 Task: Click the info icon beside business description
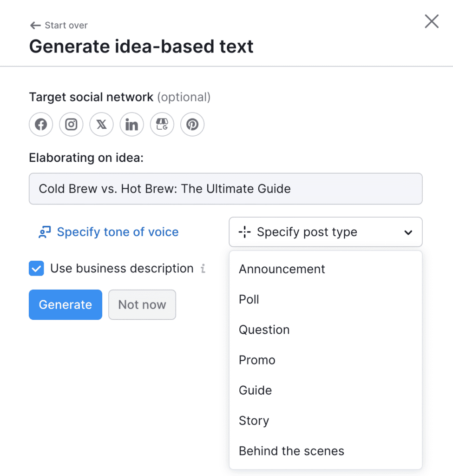click(203, 269)
